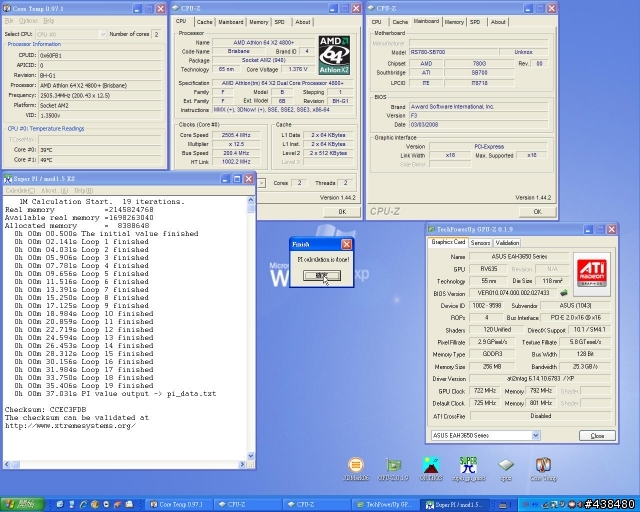This screenshot has width=640, height=512.
Task: Click the Core #1 temperature reading
Action: point(101,160)
